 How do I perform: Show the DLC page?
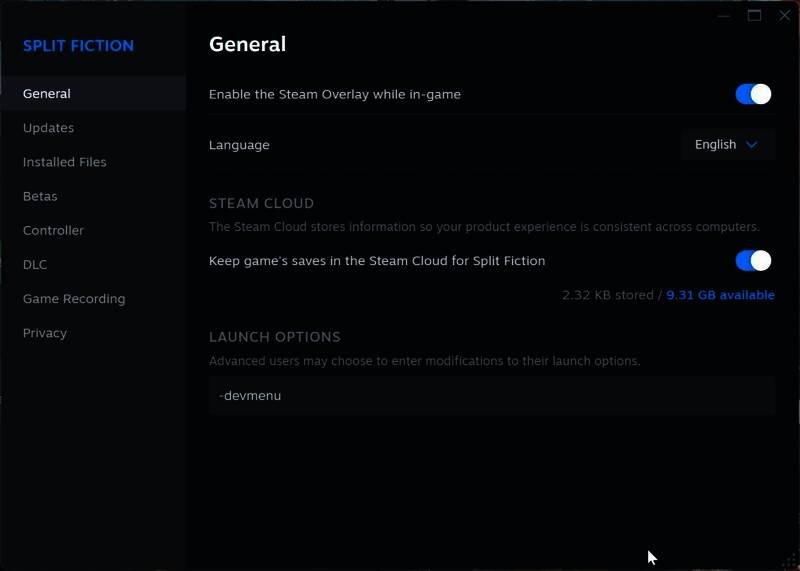(x=35, y=265)
